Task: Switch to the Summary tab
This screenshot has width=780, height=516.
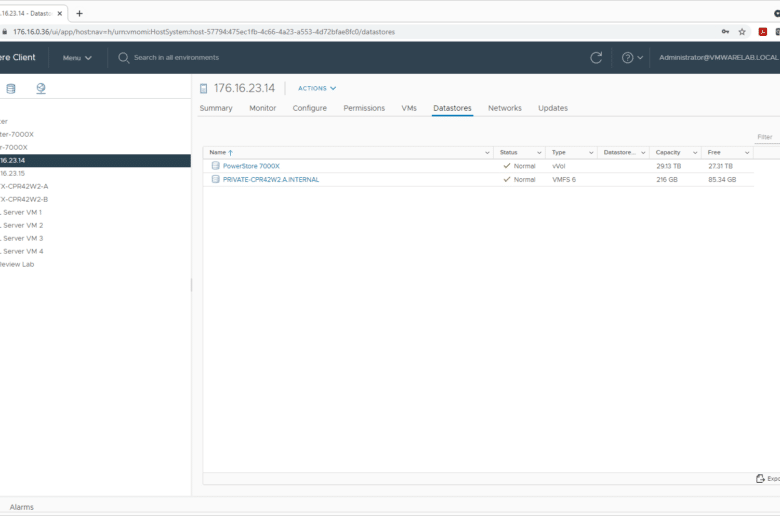Action: point(216,108)
